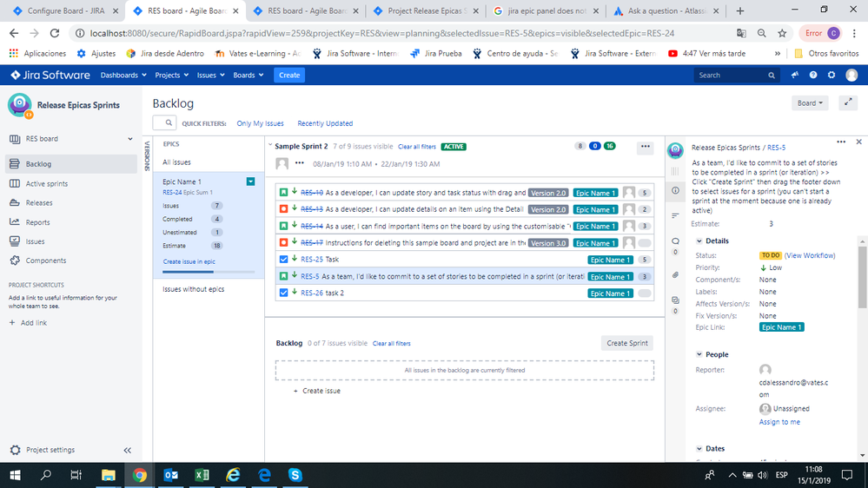Click View Workflow link
868x488 pixels.
[x=810, y=255]
